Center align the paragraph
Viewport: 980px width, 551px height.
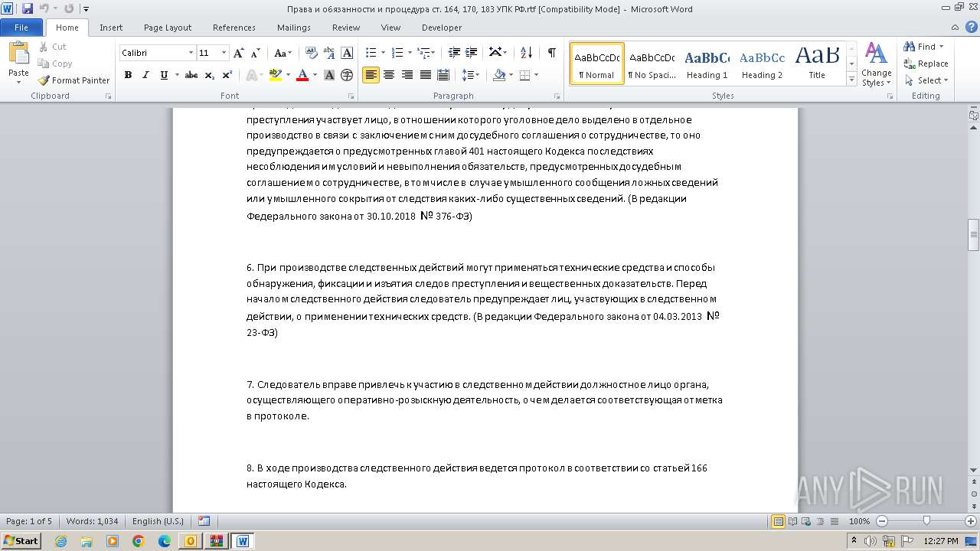pos(389,75)
